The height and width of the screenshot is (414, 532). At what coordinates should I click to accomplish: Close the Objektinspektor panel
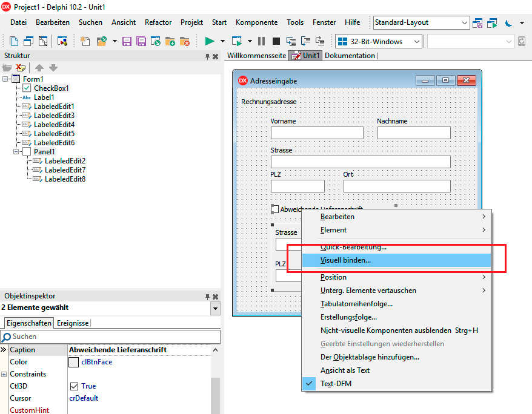pyautogui.click(x=215, y=297)
